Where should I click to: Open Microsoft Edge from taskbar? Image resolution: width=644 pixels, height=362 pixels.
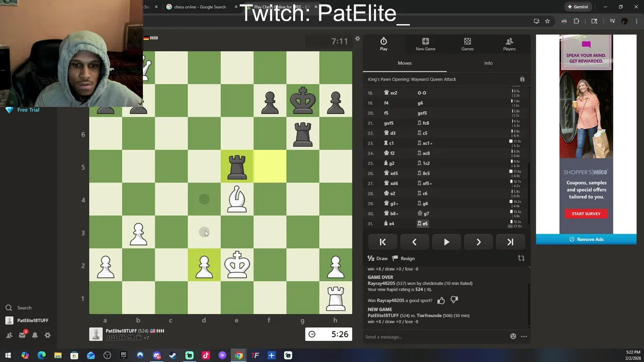point(41,355)
